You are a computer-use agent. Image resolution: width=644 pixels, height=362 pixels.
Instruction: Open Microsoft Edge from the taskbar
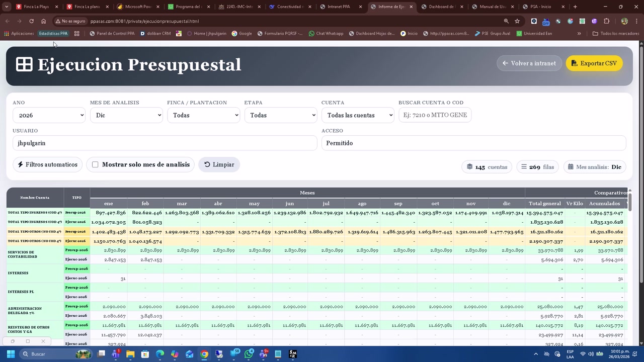[160, 354]
